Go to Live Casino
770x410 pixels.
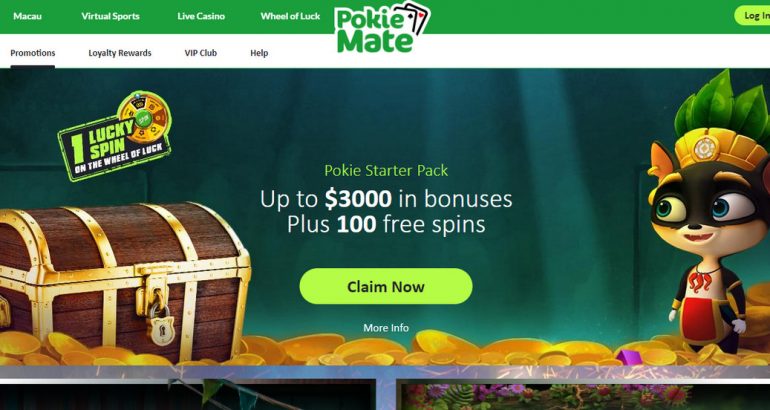pos(201,16)
